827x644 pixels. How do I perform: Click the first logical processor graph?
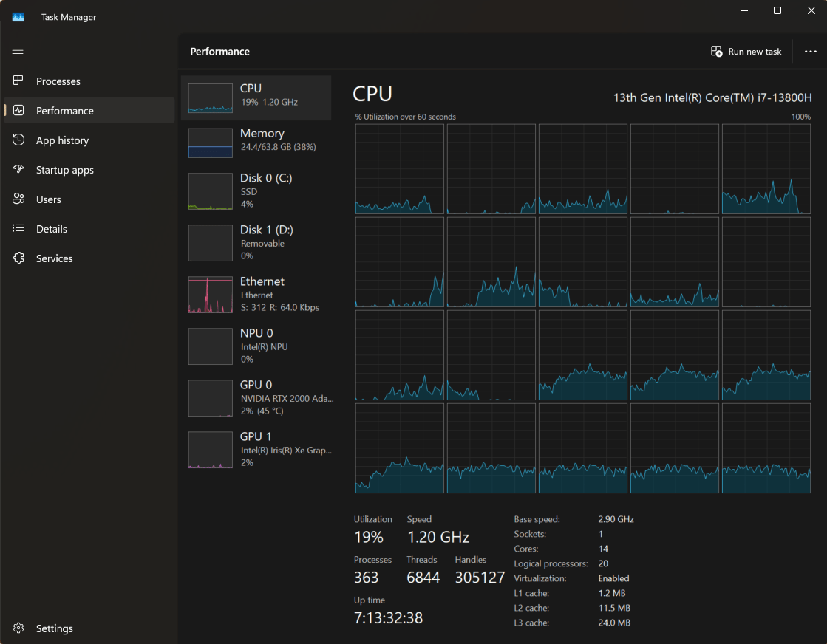click(399, 168)
